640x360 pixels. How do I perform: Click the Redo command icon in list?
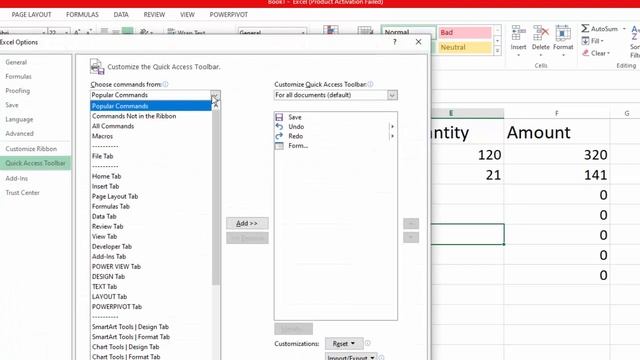coord(279,136)
